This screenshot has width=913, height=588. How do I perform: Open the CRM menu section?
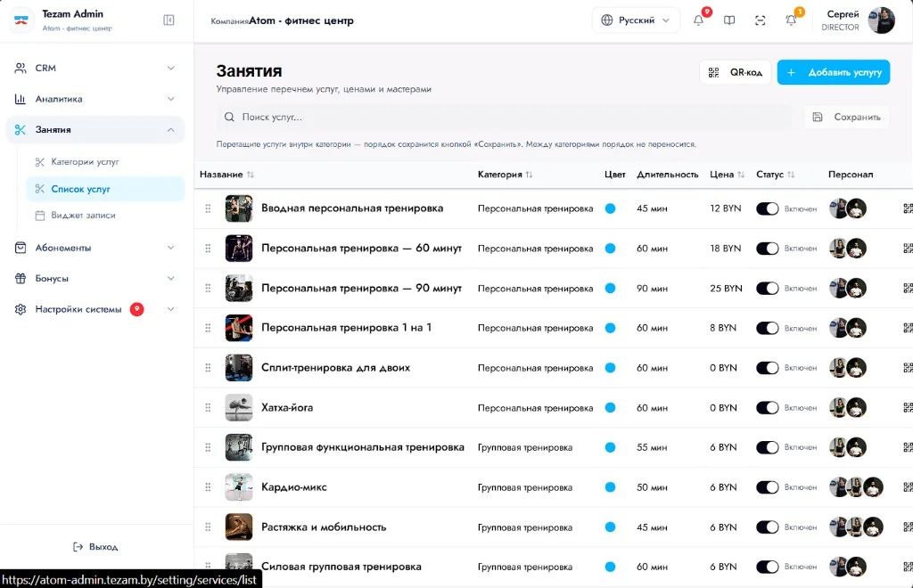[95, 68]
